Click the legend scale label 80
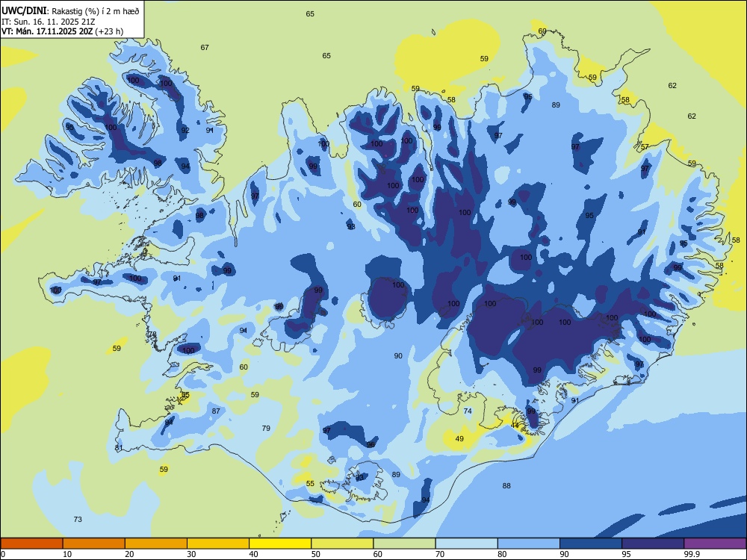This screenshot has width=747, height=560. [x=502, y=554]
